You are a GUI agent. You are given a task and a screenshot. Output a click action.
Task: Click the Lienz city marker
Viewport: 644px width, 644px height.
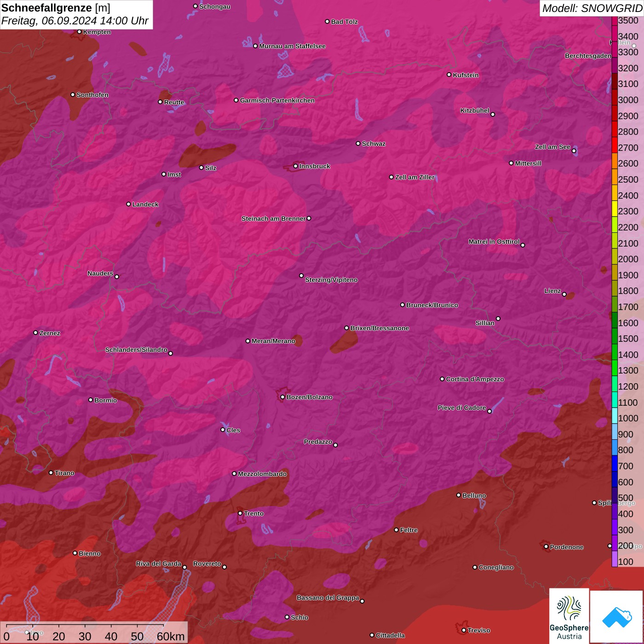pyautogui.click(x=564, y=294)
